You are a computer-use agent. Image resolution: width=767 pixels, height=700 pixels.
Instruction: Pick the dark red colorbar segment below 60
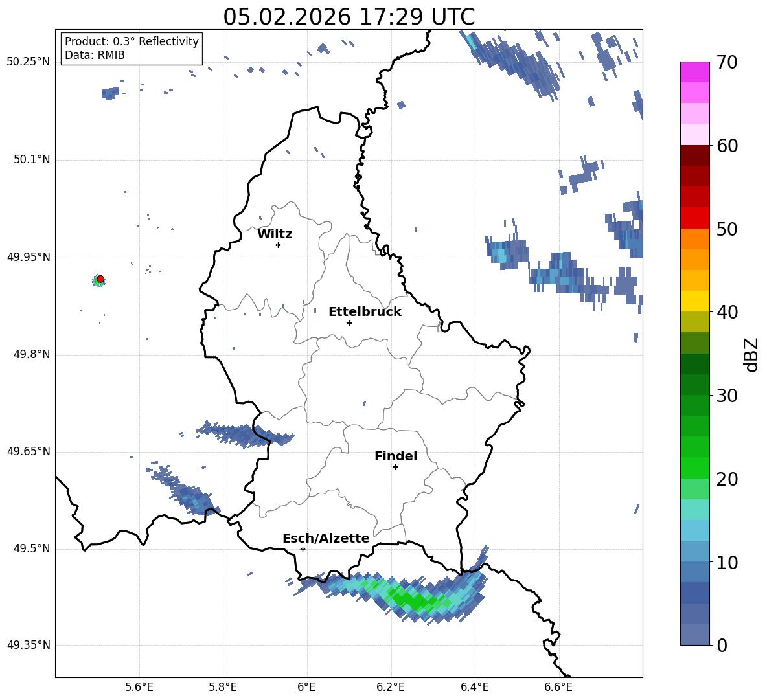coord(694,155)
